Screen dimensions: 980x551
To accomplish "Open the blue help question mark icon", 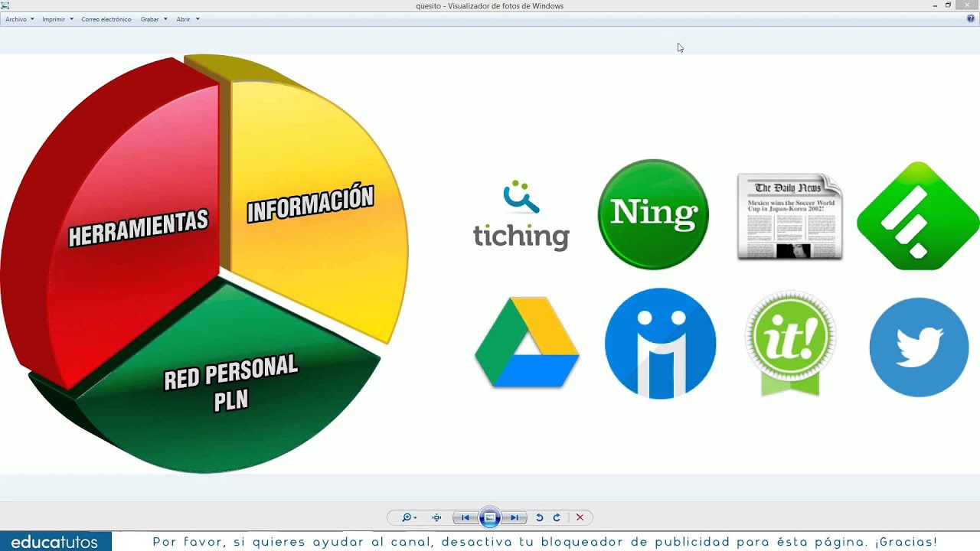I will (x=971, y=18).
